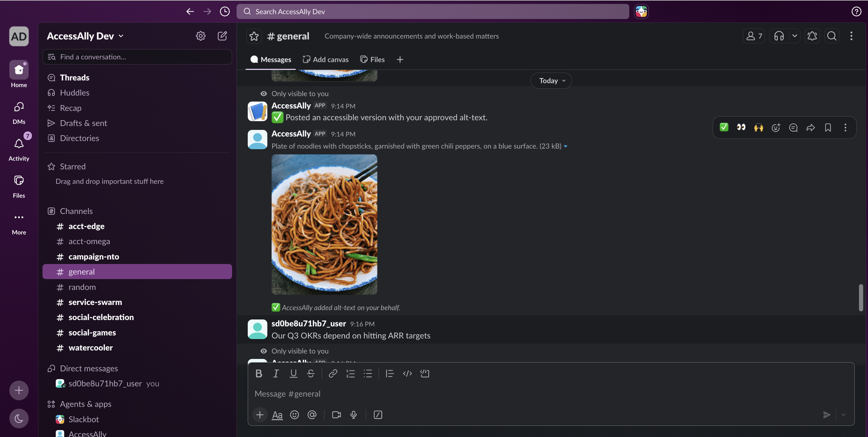Open slash commands shortcut button
The image size is (868, 437).
pos(378,415)
